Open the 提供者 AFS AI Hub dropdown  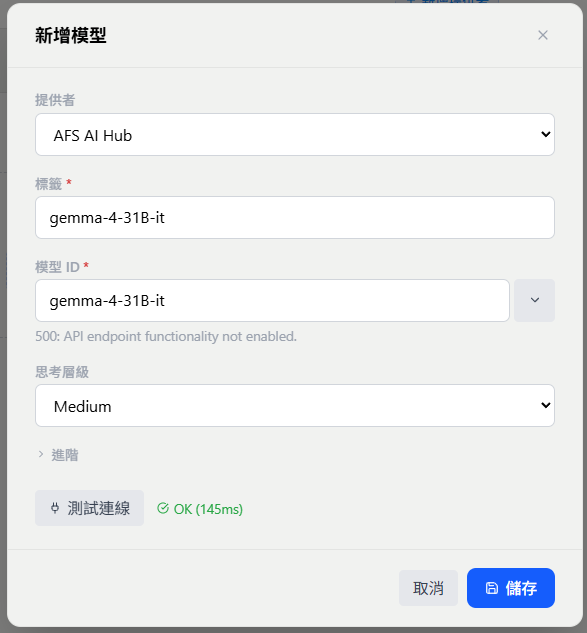295,135
